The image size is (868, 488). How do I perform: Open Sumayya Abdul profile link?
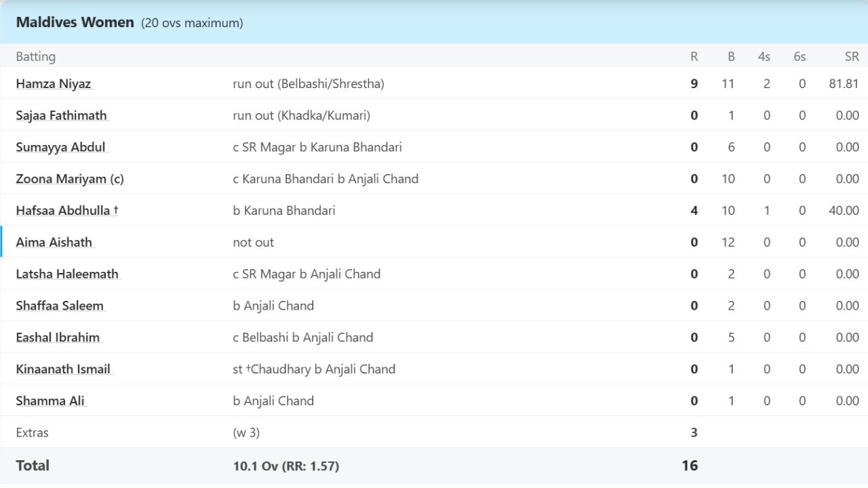click(60, 148)
